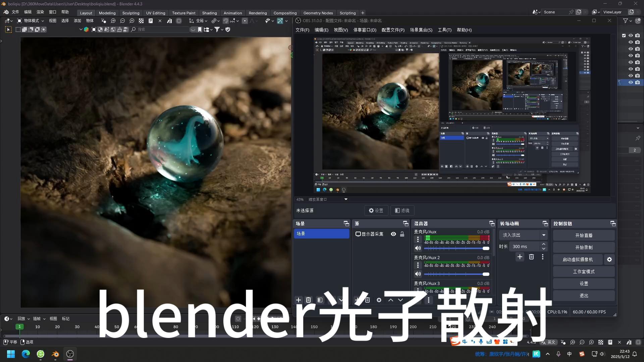Click the document list icon in Blender's header
This screenshot has width=644, height=362.
151,21
